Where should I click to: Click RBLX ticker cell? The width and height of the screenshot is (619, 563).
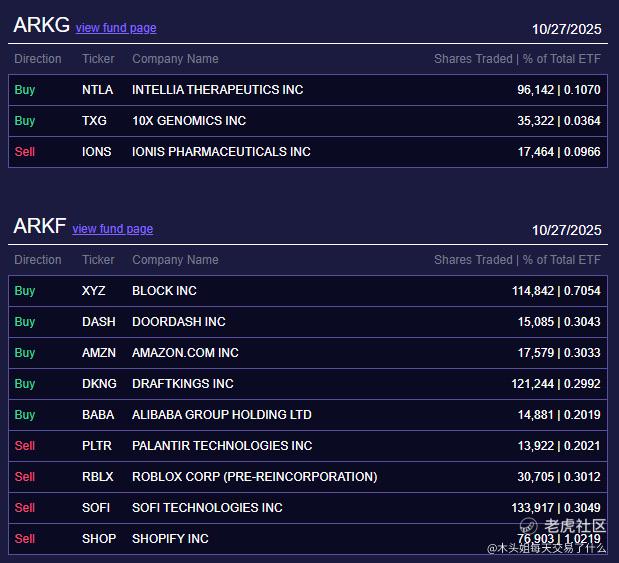(98, 477)
